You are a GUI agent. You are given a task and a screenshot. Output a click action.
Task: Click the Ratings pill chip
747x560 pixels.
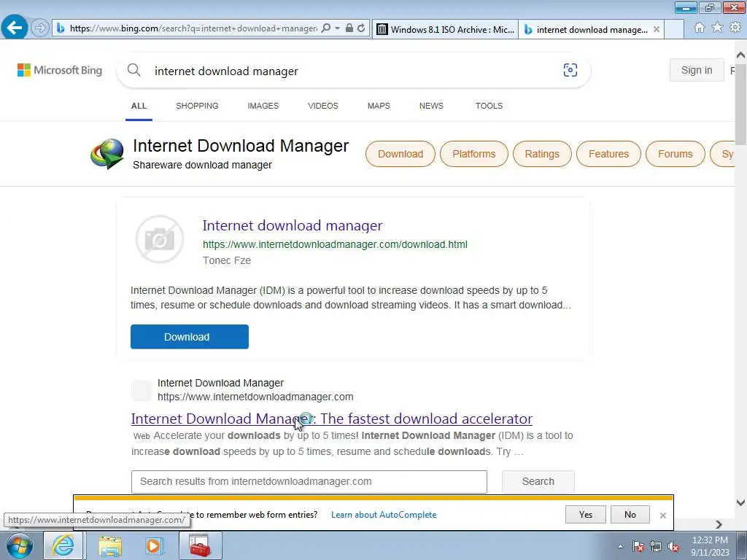pos(542,154)
